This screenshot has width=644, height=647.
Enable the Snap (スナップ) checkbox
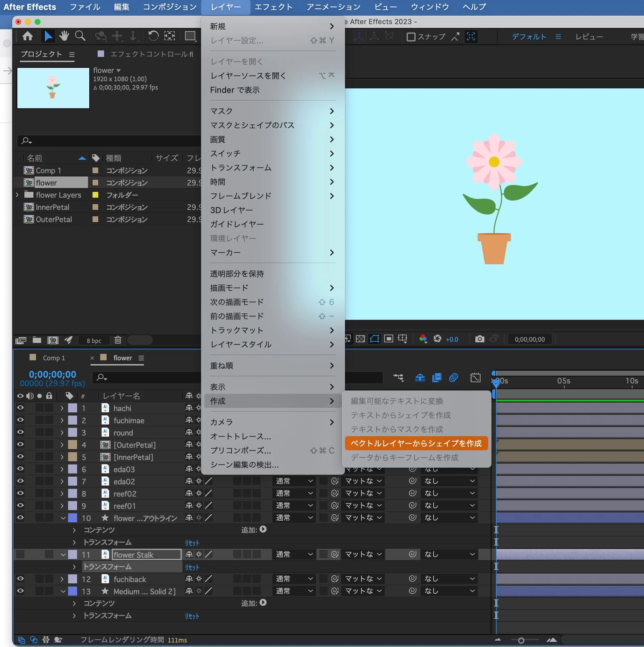(411, 37)
